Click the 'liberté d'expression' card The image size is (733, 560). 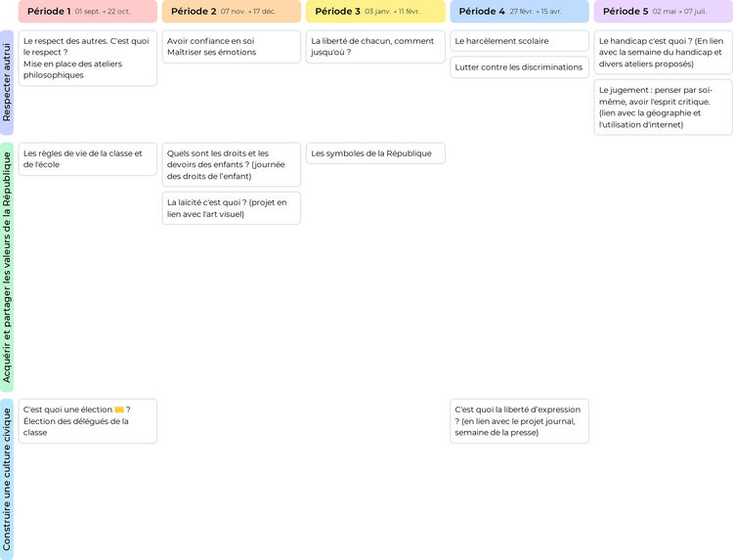[x=519, y=421]
